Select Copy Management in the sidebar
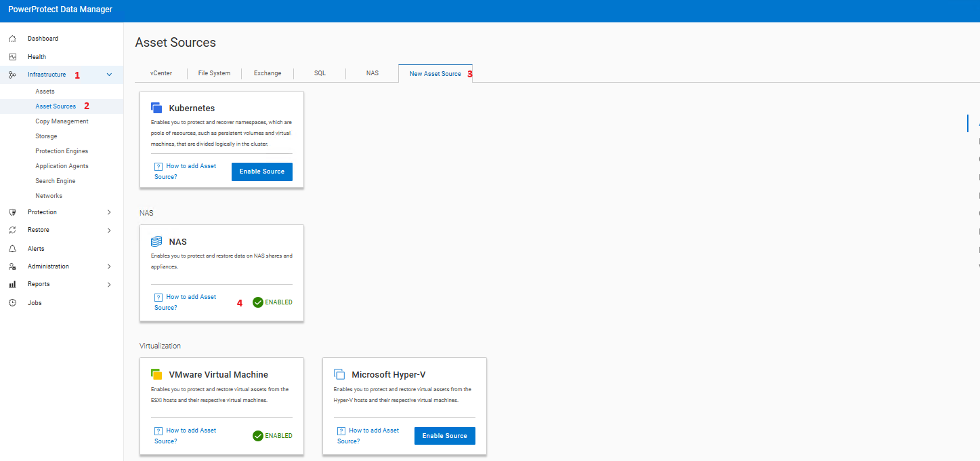 click(62, 121)
